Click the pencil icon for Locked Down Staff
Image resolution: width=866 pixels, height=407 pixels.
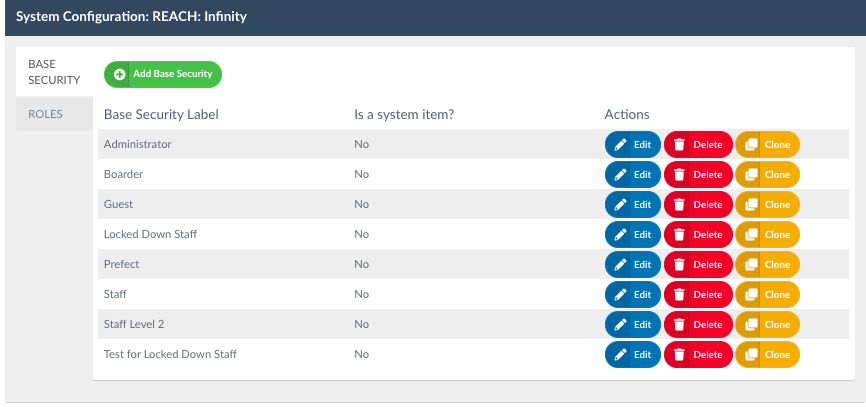(x=620, y=235)
